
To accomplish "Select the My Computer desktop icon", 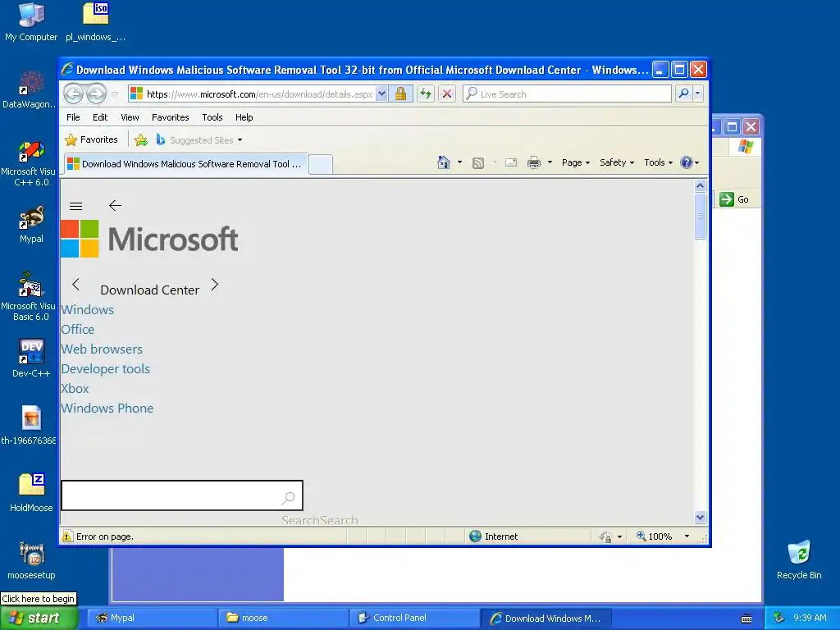I will click(31, 22).
